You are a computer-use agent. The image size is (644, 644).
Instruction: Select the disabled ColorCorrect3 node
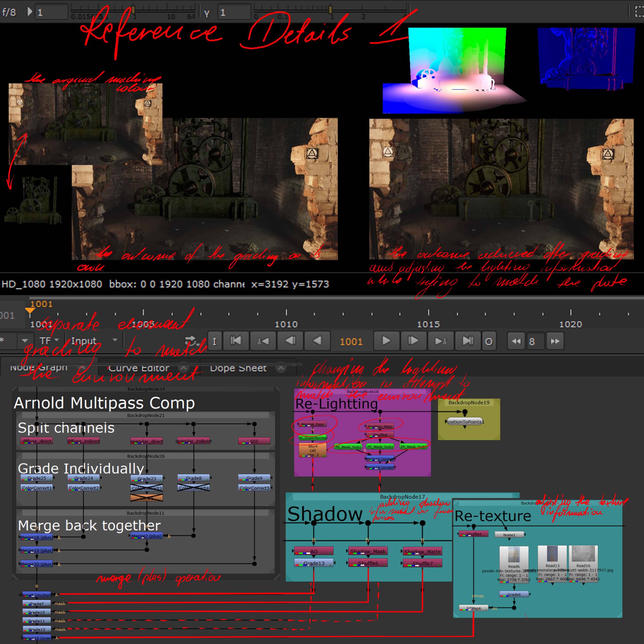coord(147,488)
